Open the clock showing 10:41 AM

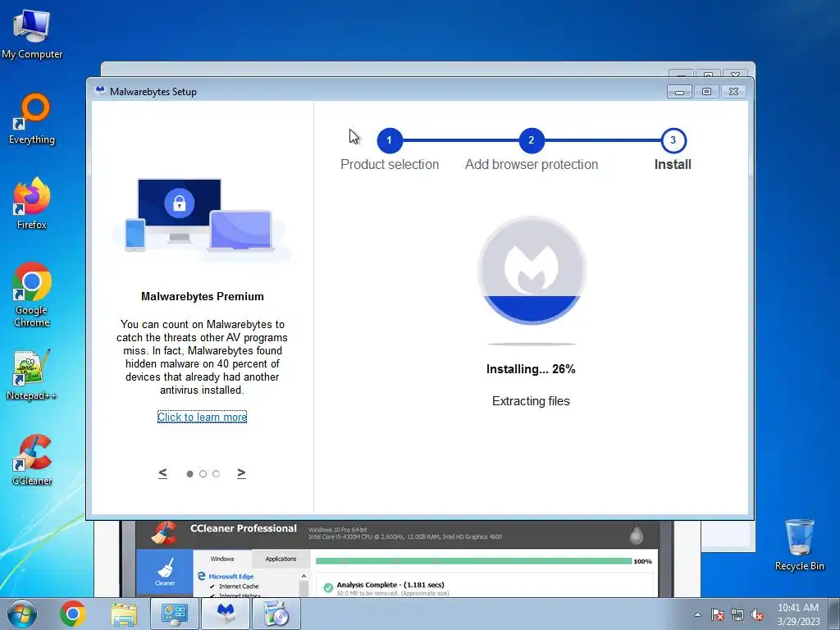[798, 614]
